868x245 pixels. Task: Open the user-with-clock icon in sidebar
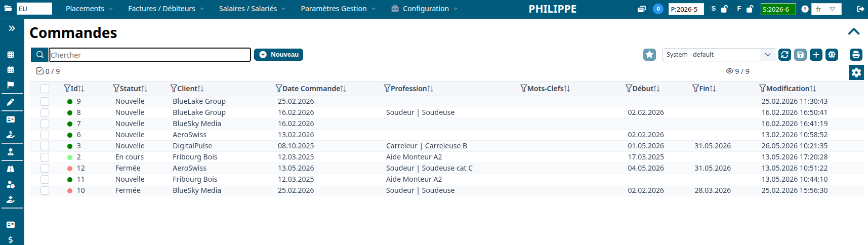(x=11, y=184)
